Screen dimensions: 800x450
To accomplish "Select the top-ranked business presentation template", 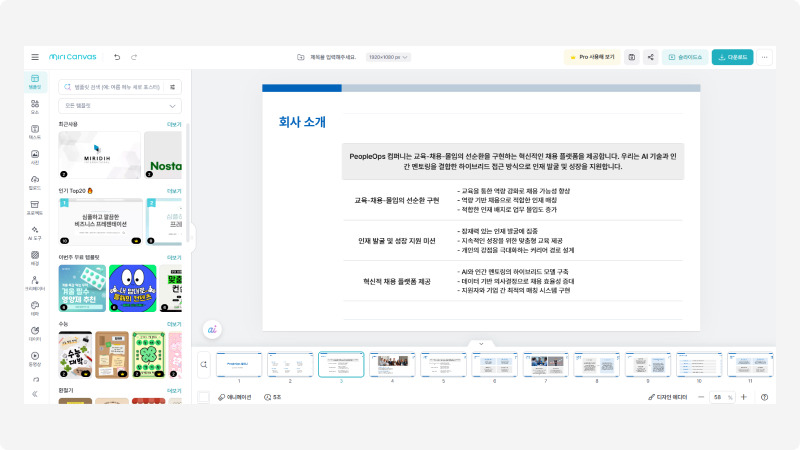I will (x=101, y=221).
